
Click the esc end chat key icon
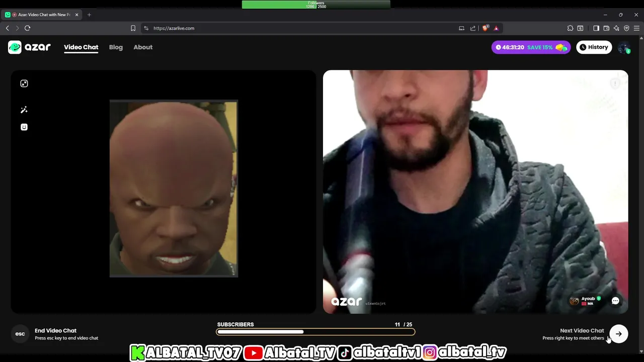[20, 334]
